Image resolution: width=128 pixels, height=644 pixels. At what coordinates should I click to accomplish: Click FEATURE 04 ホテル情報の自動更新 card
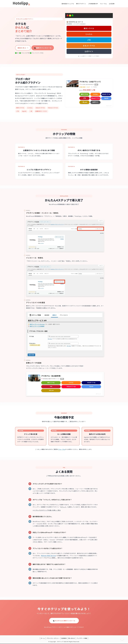point(89,171)
